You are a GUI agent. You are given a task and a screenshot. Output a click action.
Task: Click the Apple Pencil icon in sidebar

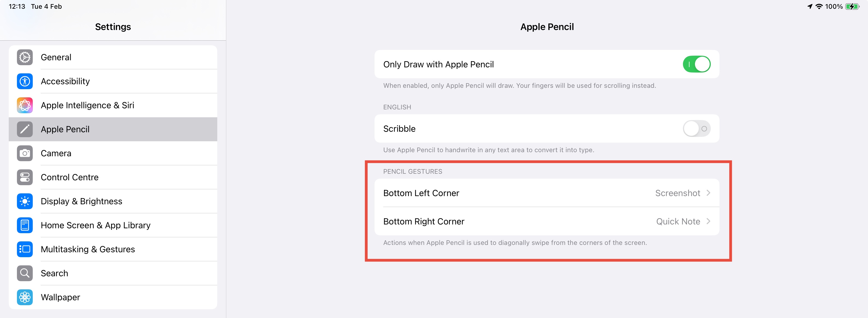pyautogui.click(x=24, y=129)
